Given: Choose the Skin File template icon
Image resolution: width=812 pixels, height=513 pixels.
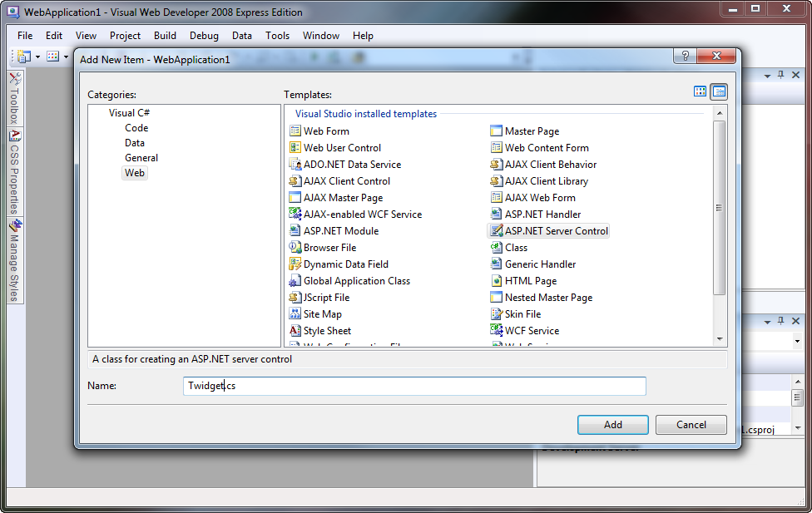Looking at the screenshot, I should click(496, 313).
